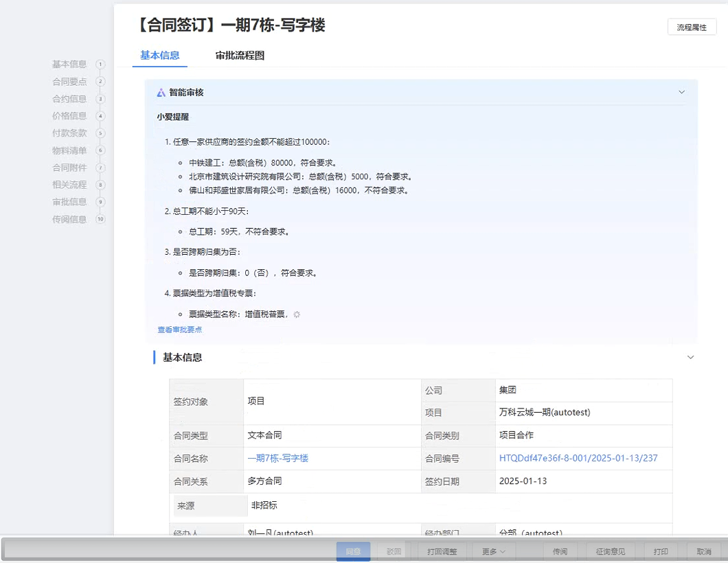
Task: Click the 来源 label cell
Action: 210,506
